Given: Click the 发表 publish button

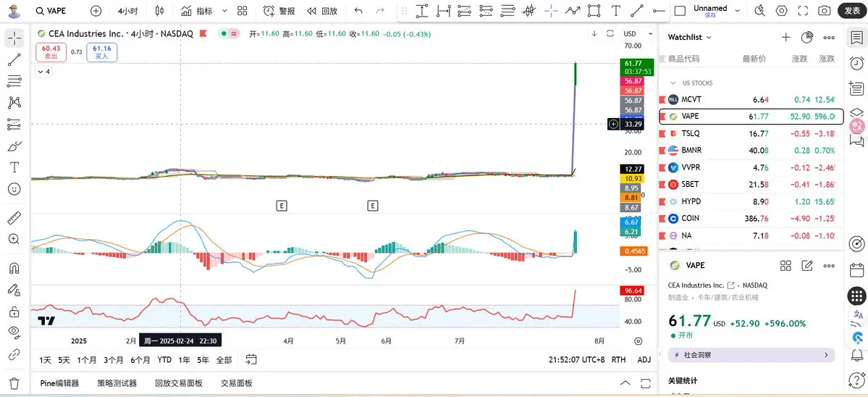Looking at the screenshot, I should click(852, 11).
